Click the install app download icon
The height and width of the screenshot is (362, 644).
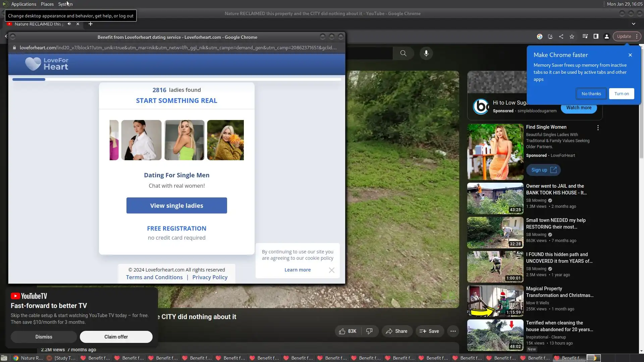[550, 37]
